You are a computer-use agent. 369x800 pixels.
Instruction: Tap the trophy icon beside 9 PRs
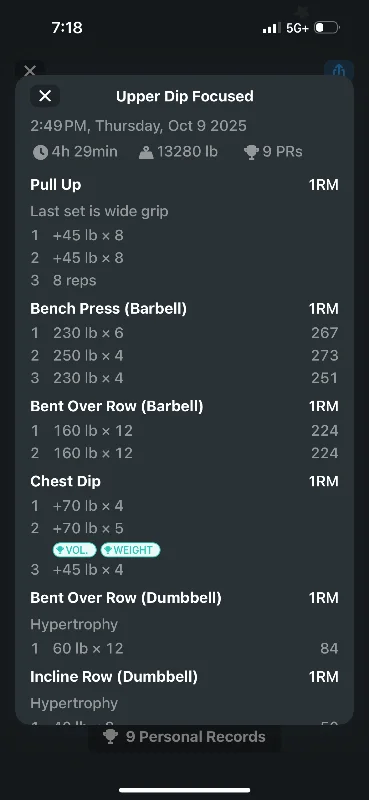(x=251, y=152)
